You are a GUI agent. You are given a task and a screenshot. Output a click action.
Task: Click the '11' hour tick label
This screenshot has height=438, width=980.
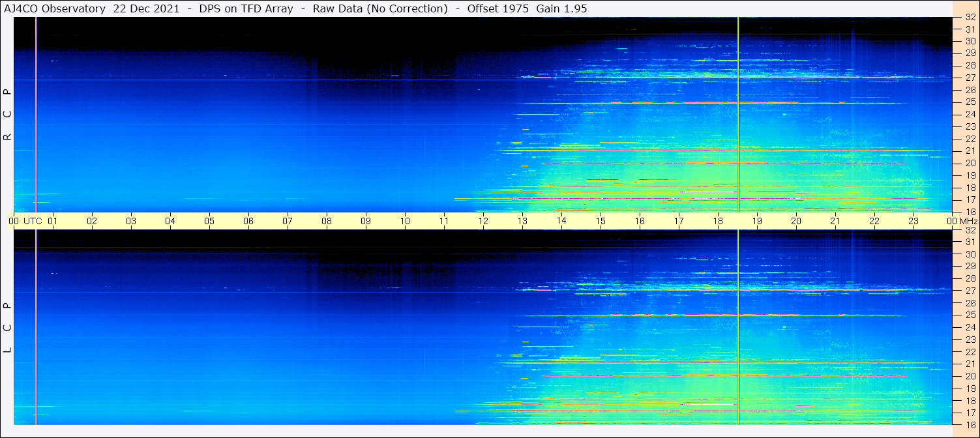444,221
